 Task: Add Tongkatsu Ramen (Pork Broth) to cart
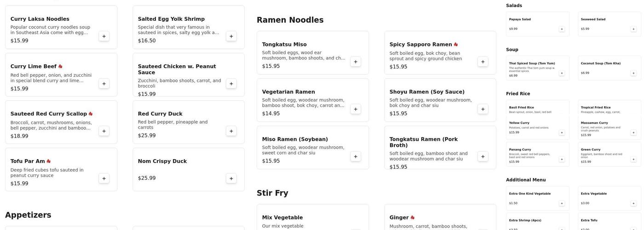(x=483, y=156)
